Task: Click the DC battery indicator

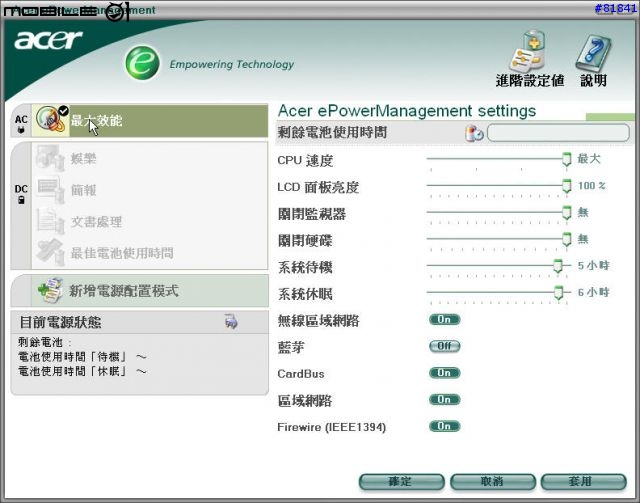Action: click(21, 194)
